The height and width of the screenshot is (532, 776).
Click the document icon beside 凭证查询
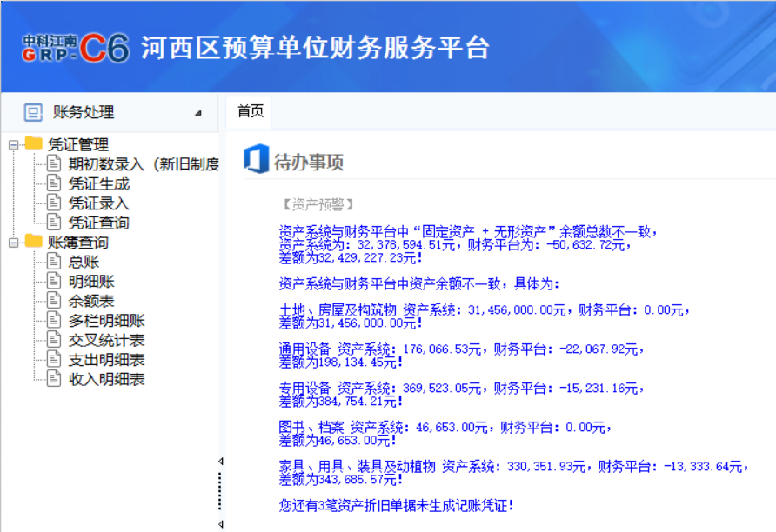[x=54, y=223]
